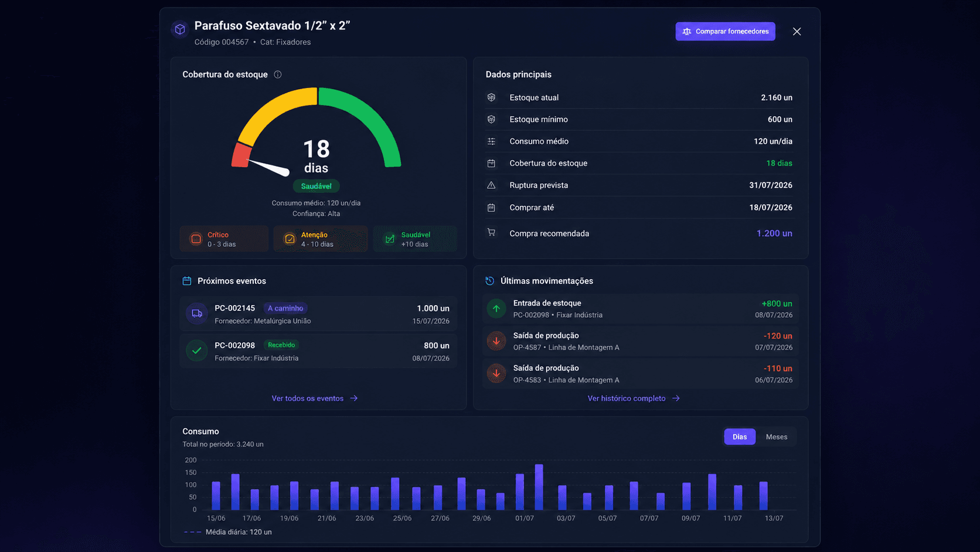Click the Consumo médio sliders icon

[x=491, y=141]
